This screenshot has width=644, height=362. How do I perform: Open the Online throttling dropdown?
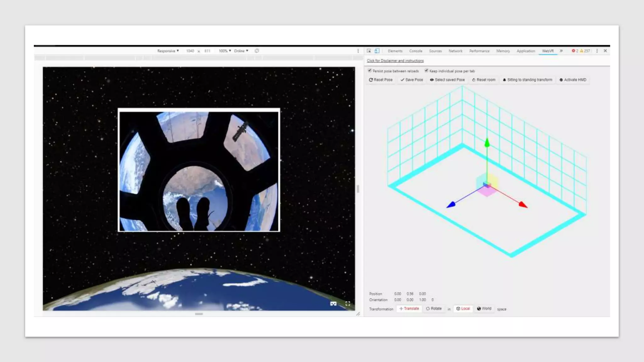tap(241, 51)
